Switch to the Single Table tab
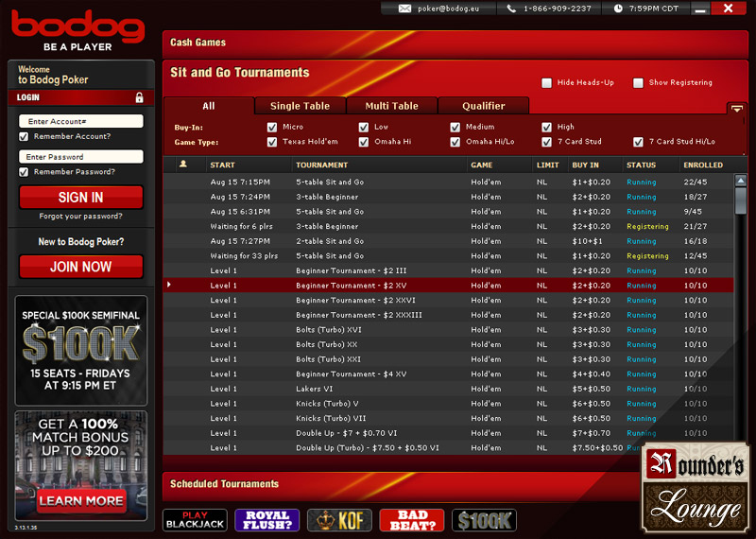756x539 pixels. (300, 106)
